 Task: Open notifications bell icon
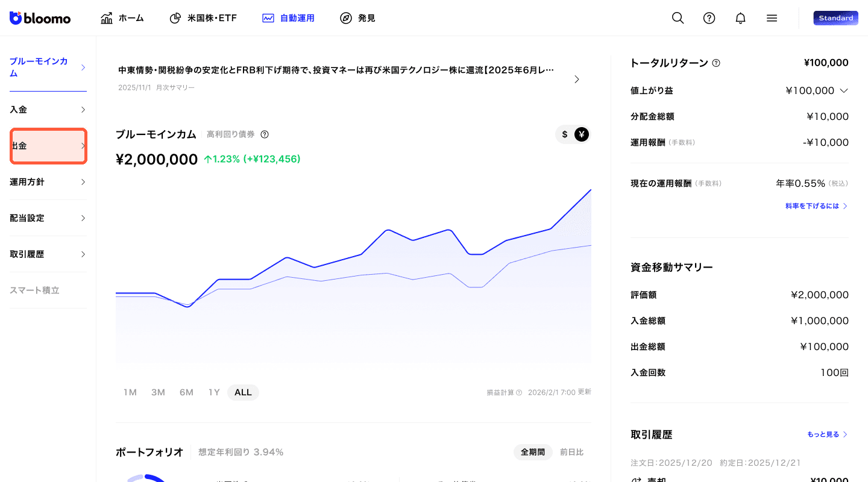click(x=741, y=18)
